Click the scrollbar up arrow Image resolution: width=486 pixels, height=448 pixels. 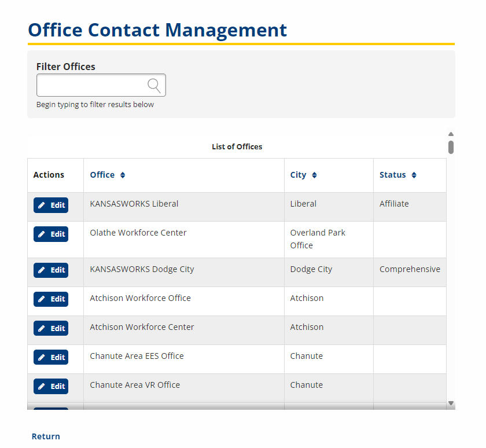coord(451,134)
